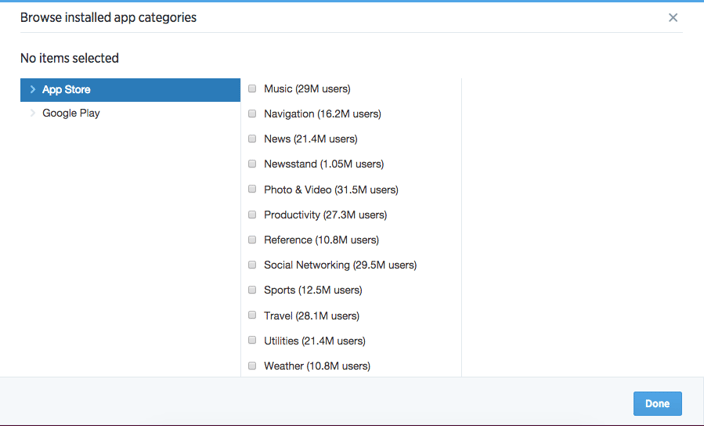Image resolution: width=704 pixels, height=426 pixels.
Task: Click the 'No items selected' text
Action: pyautogui.click(x=70, y=58)
